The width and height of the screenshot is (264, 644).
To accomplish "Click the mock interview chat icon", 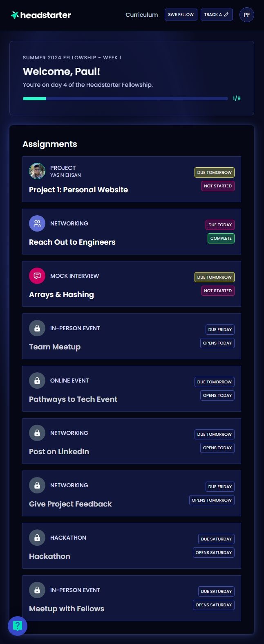I will (37, 276).
